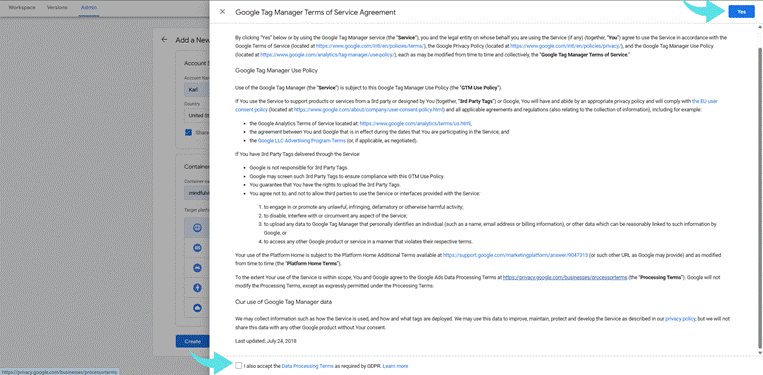This screenshot has height=375, width=763.
Task: Open the Learn more link
Action: [396, 366]
